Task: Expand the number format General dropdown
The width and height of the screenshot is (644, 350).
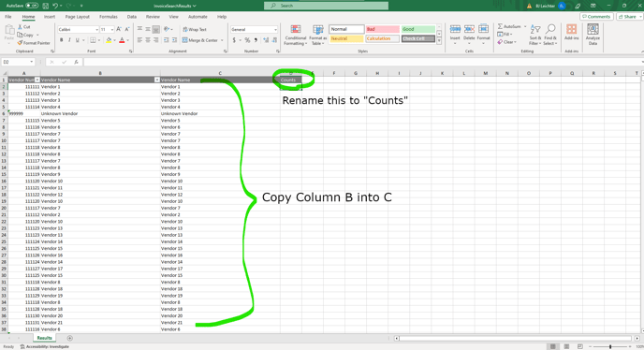Action: coord(275,30)
